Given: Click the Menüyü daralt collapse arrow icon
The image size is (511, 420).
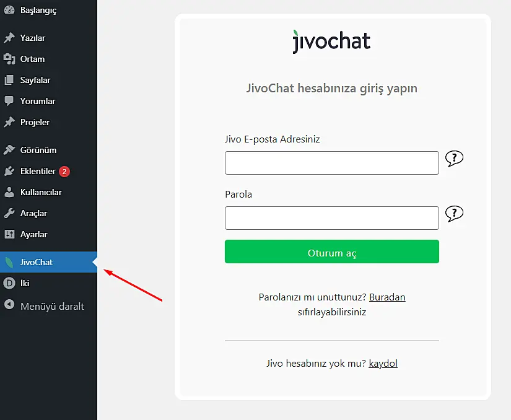Looking at the screenshot, I should point(9,304).
